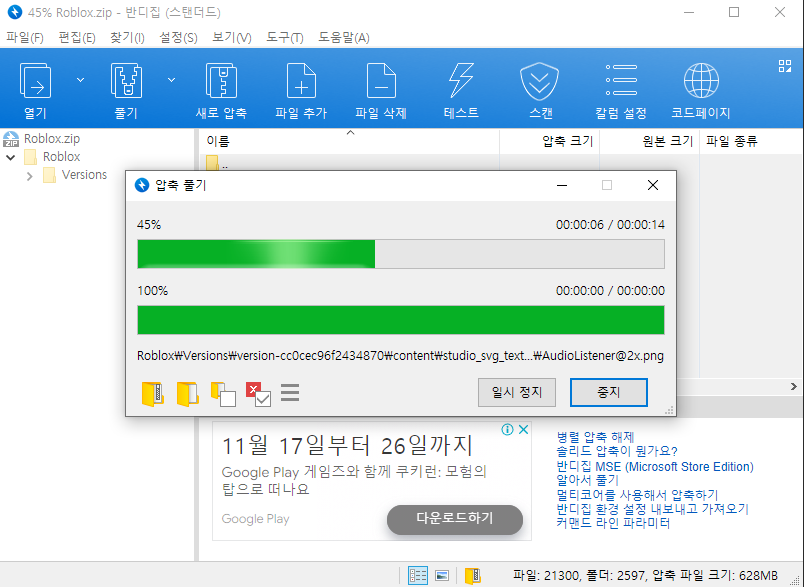
Task: Click the Code Page (코드페이지) globe icon
Action: click(701, 80)
